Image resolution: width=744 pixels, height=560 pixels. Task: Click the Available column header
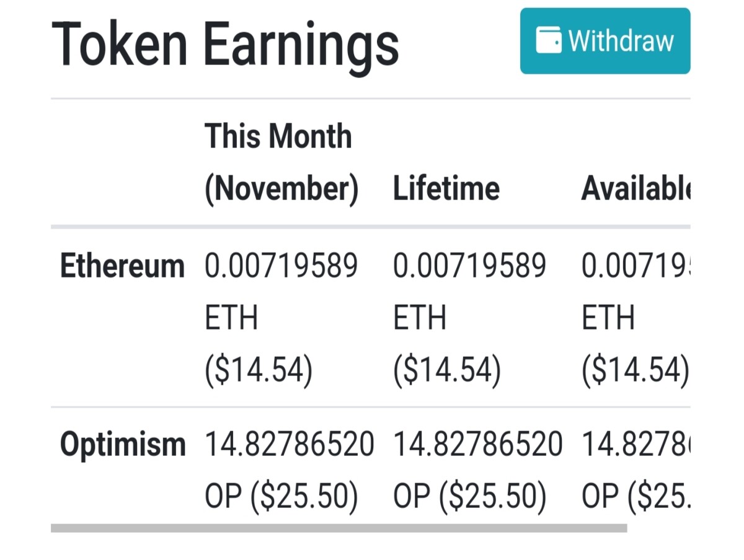pyautogui.click(x=635, y=188)
